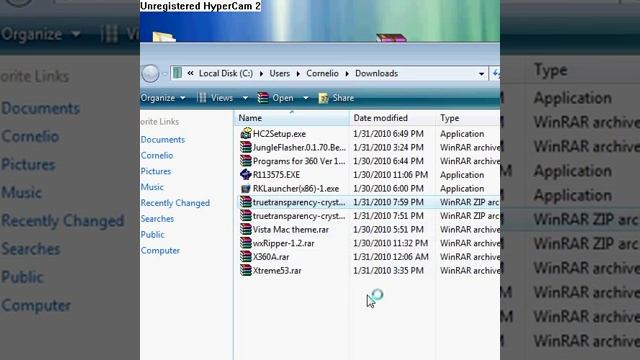Click Local Disk (C:) in address bar
The image size is (640, 360).
coord(226,73)
